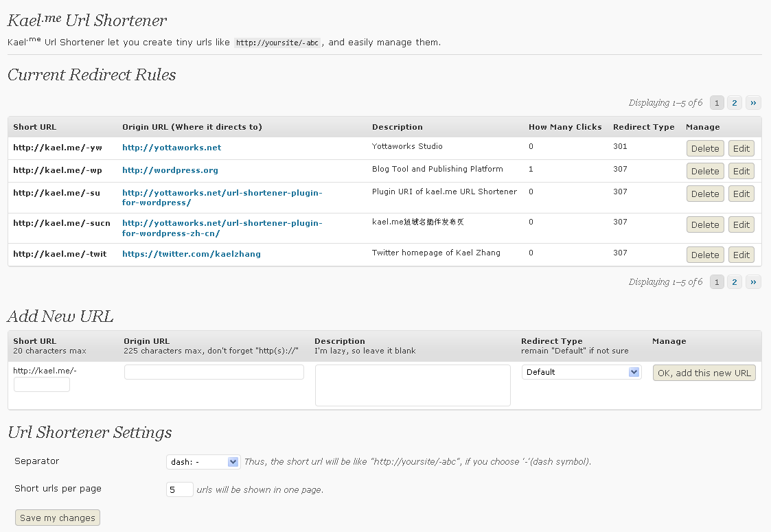771x532 pixels.
Task: Select the short URL http://kael.me/-yw text
Action: pos(58,148)
